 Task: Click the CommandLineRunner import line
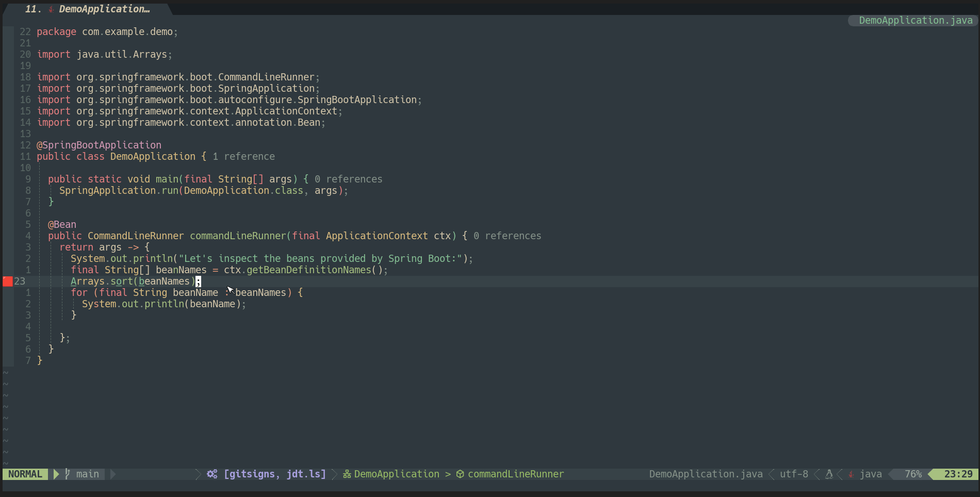[178, 77]
